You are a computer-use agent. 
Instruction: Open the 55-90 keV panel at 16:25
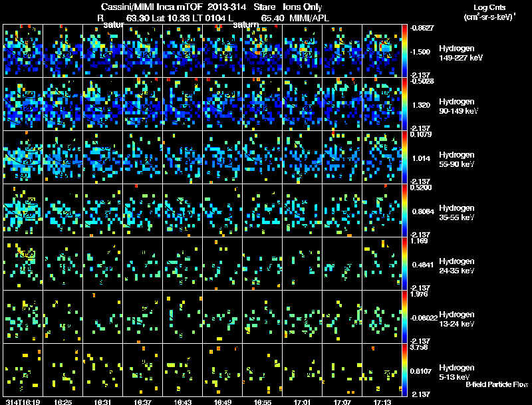pos(63,157)
